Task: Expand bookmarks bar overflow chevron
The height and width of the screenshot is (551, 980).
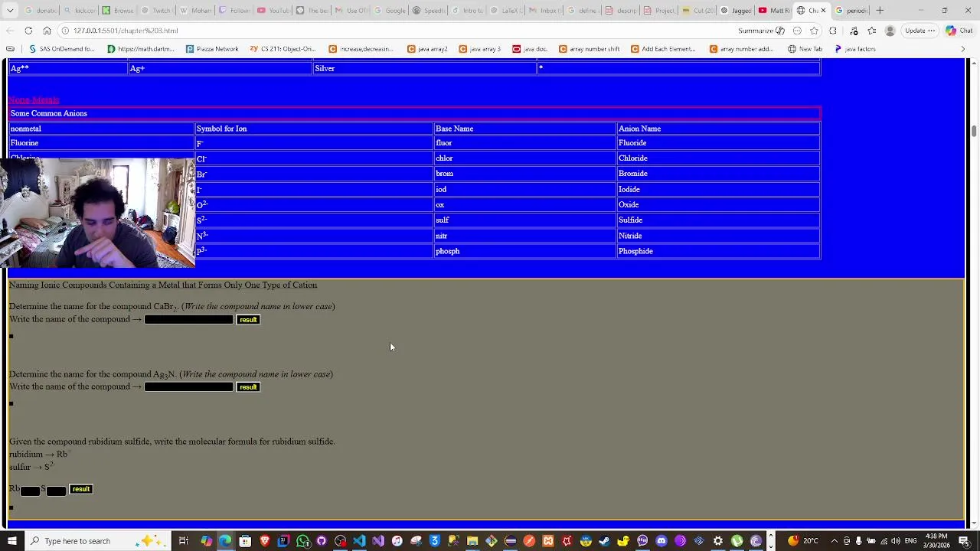Action: click(x=962, y=49)
